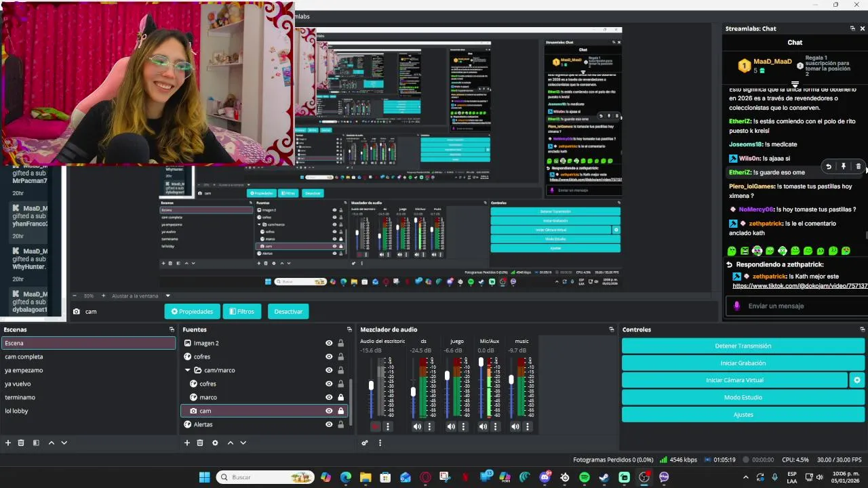The height and width of the screenshot is (488, 868).
Task: Open advanced audio properties gears icon
Action: [x=365, y=443]
